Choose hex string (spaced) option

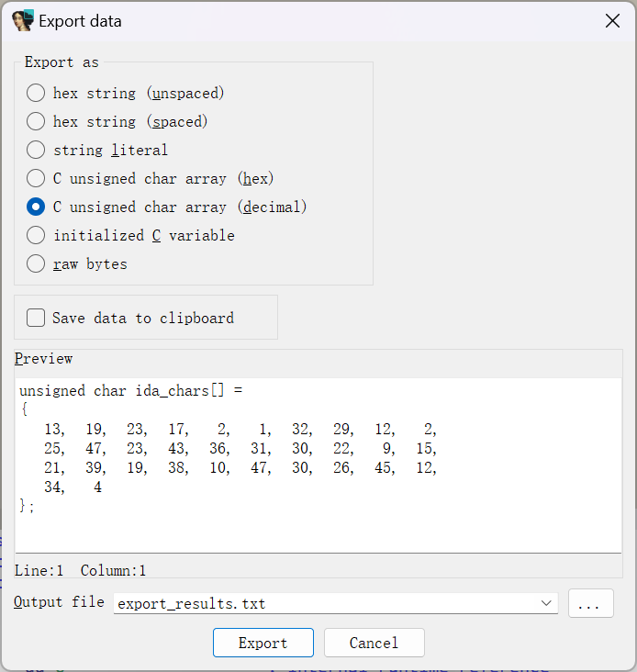(36, 121)
